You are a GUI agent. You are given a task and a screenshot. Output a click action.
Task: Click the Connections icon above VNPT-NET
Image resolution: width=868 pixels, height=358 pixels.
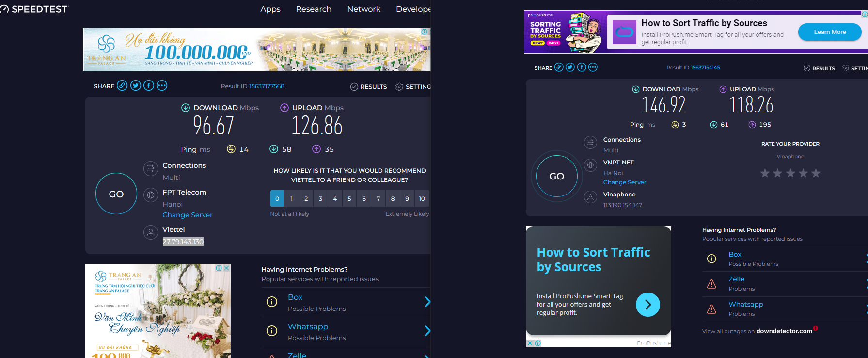click(590, 142)
